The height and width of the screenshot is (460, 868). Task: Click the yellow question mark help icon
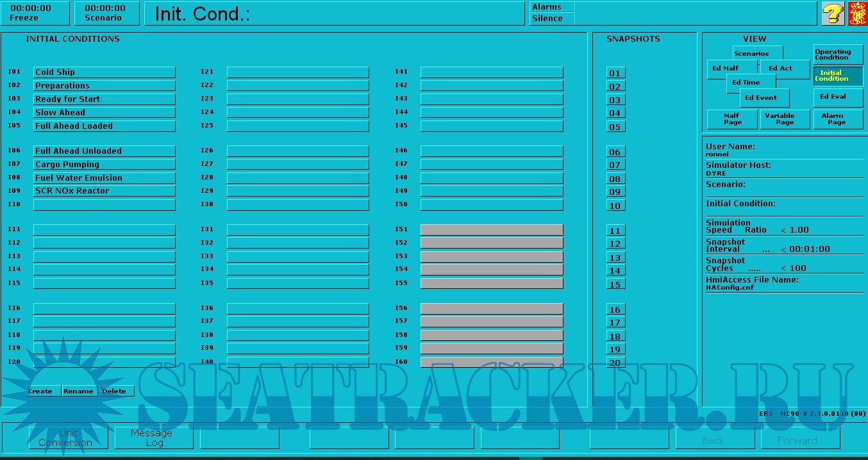point(833,13)
